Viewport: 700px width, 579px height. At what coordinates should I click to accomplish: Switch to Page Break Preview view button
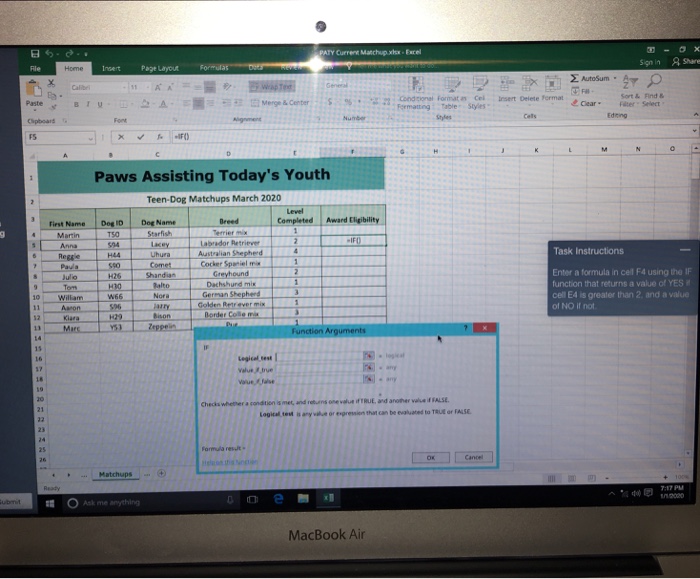tap(592, 478)
